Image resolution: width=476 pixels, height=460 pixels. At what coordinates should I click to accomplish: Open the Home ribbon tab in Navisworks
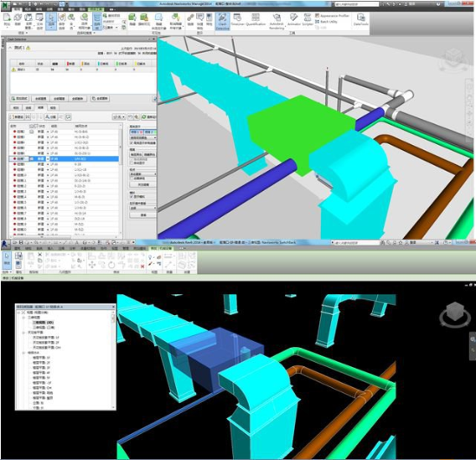[x=17, y=10]
